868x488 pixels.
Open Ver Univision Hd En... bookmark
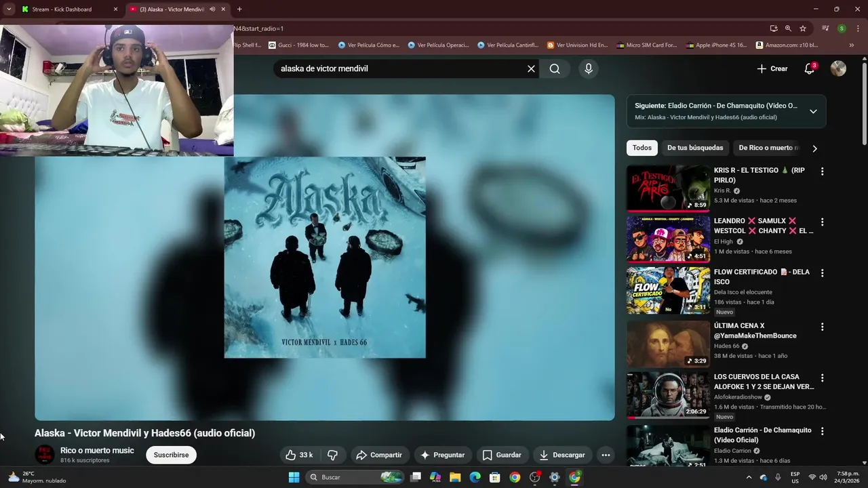[x=576, y=45]
